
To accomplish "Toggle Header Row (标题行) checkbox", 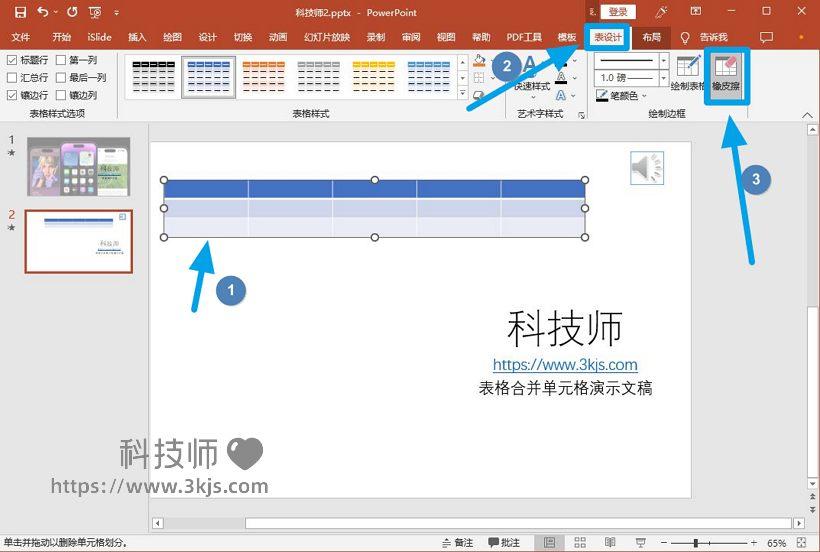I will click(12, 60).
